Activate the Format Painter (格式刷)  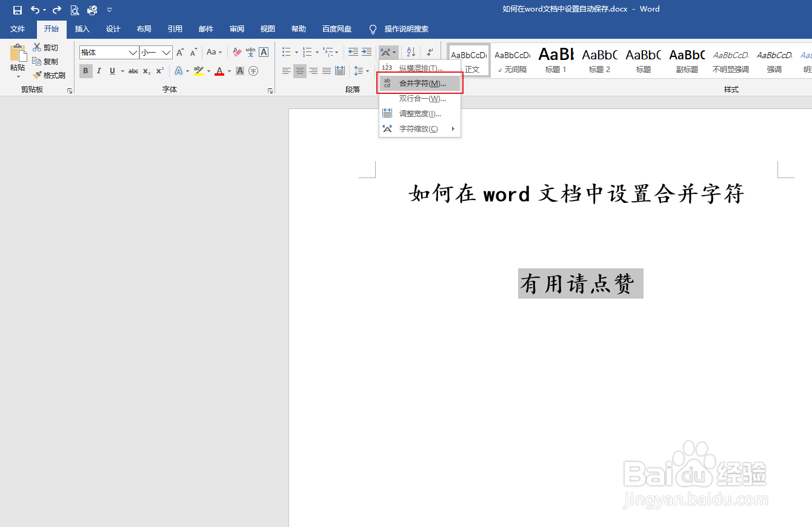[48, 76]
